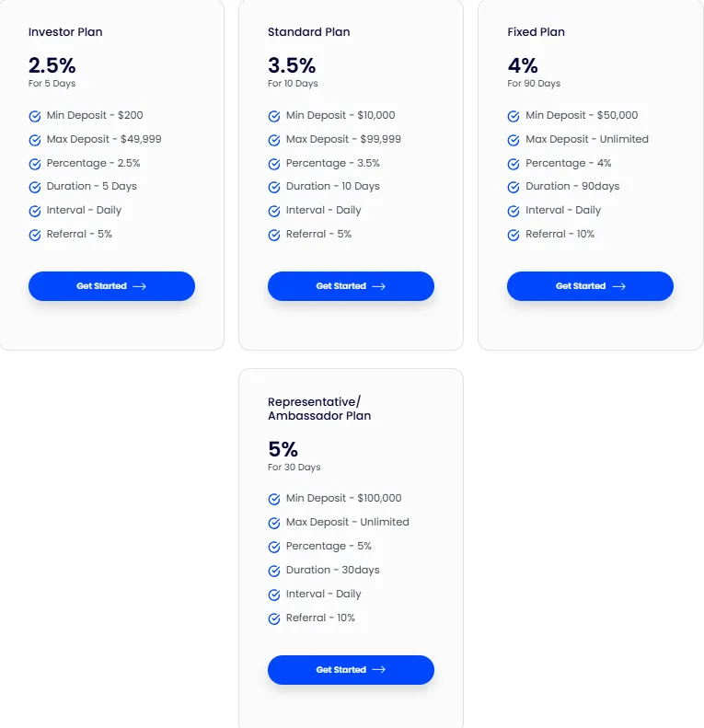This screenshot has height=728, width=704.
Task: Click the Fixed Plan heading
Action: click(536, 32)
